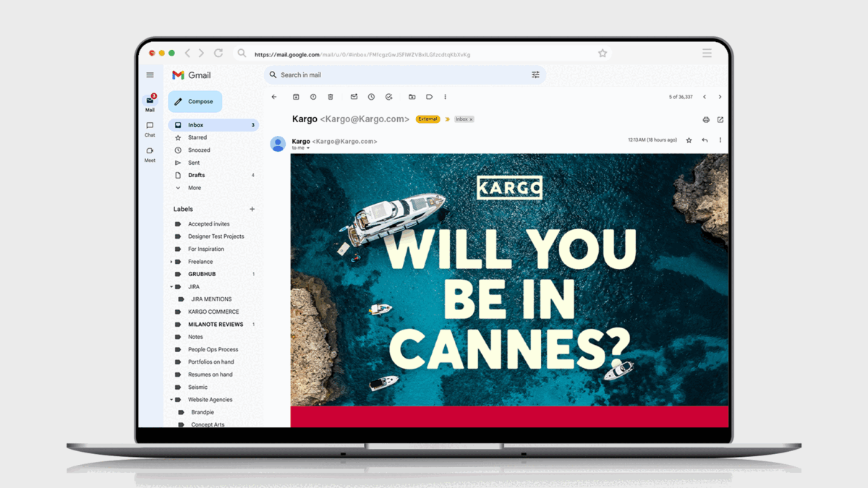Add to tasks icon in toolbar

388,97
